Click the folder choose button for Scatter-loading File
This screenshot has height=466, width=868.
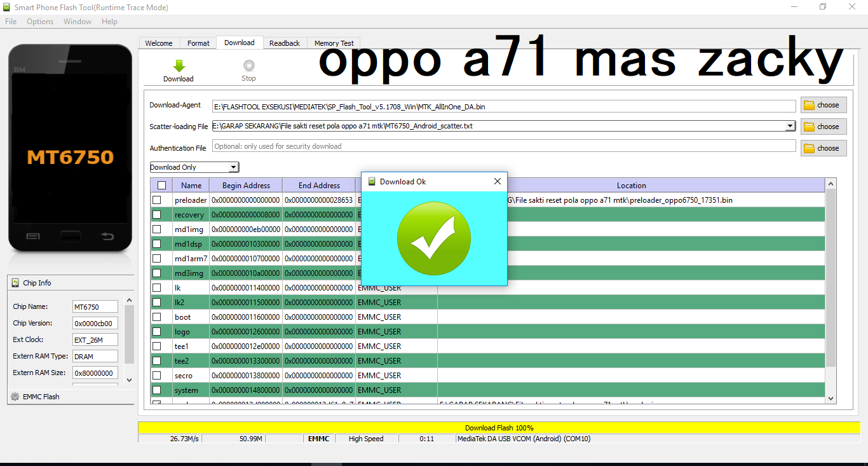click(x=824, y=127)
